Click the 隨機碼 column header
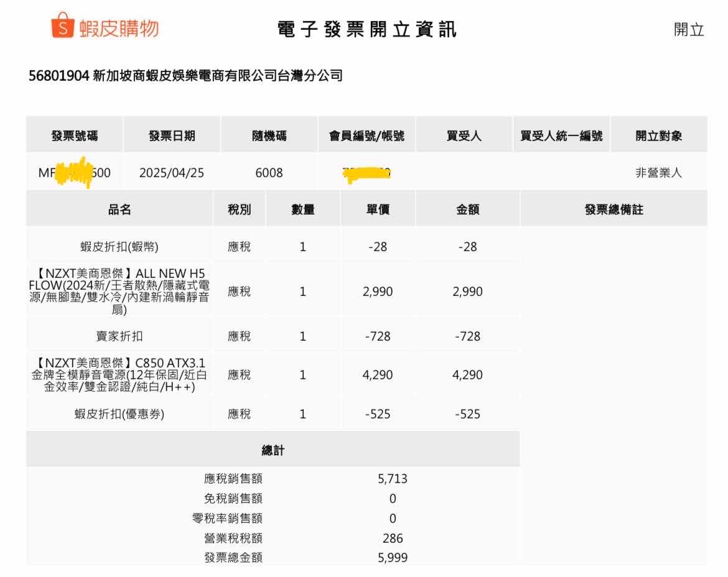This screenshot has height=577, width=728. tap(269, 136)
